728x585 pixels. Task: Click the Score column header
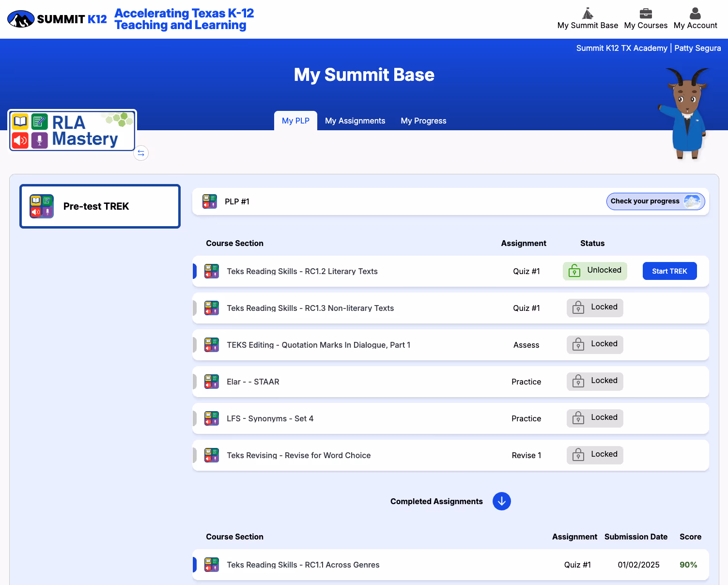pyautogui.click(x=690, y=537)
